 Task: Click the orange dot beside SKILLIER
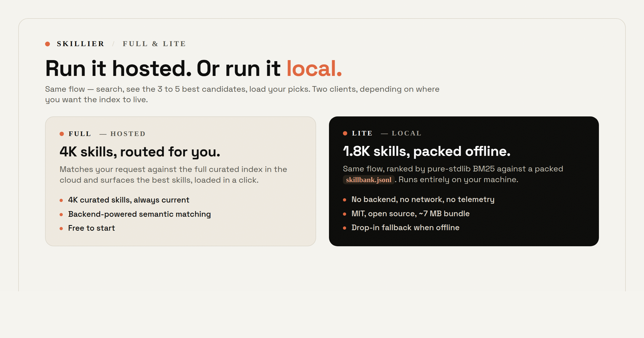[47, 44]
